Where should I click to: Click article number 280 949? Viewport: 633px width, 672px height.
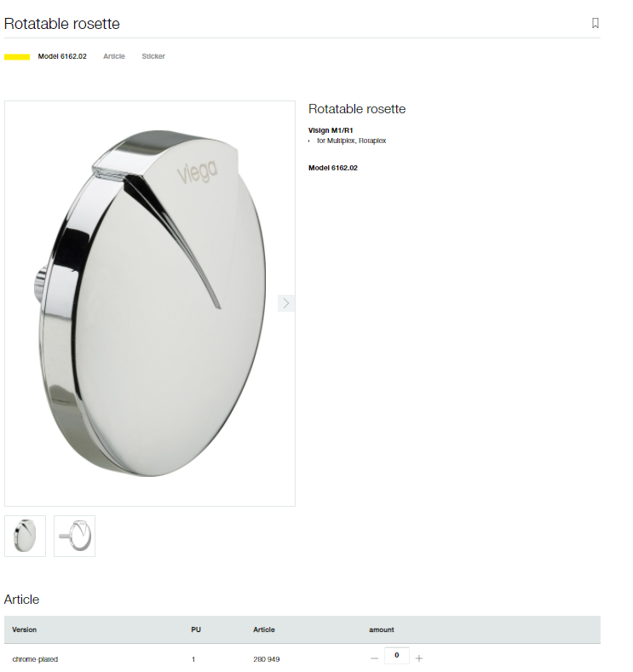266,659
